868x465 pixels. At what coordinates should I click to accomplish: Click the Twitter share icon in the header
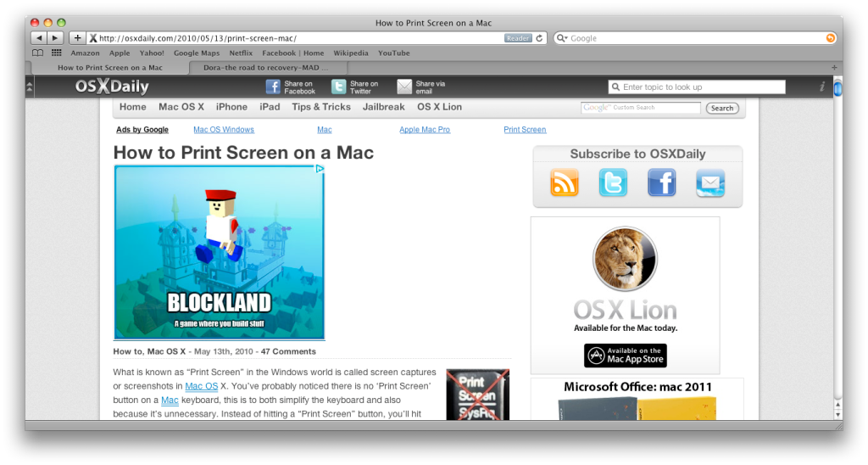(x=338, y=87)
